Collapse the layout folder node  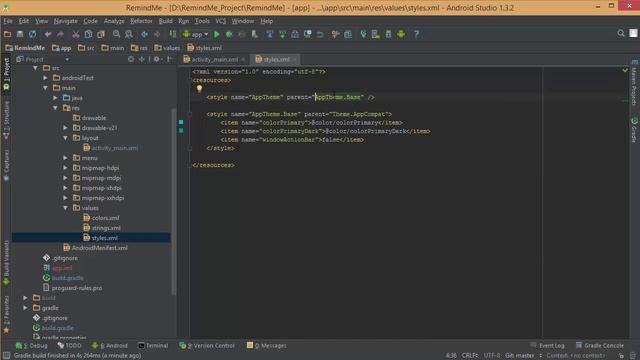[x=65, y=138]
